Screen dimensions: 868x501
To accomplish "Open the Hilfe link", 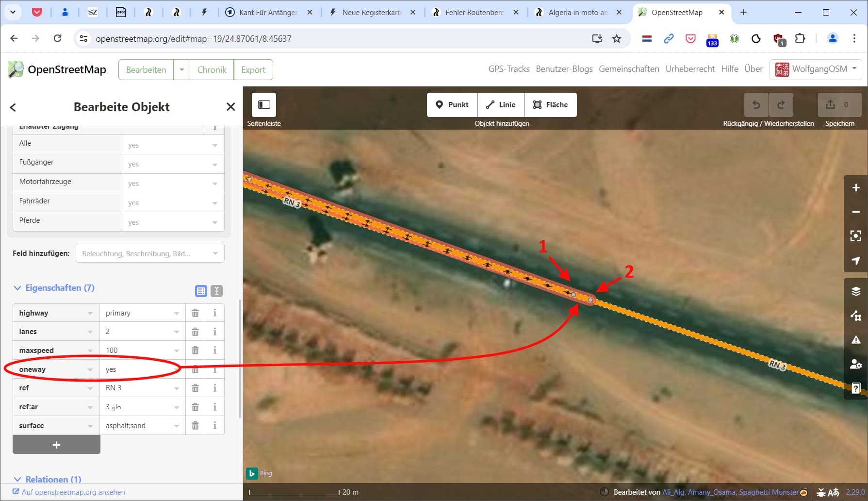I will (730, 69).
